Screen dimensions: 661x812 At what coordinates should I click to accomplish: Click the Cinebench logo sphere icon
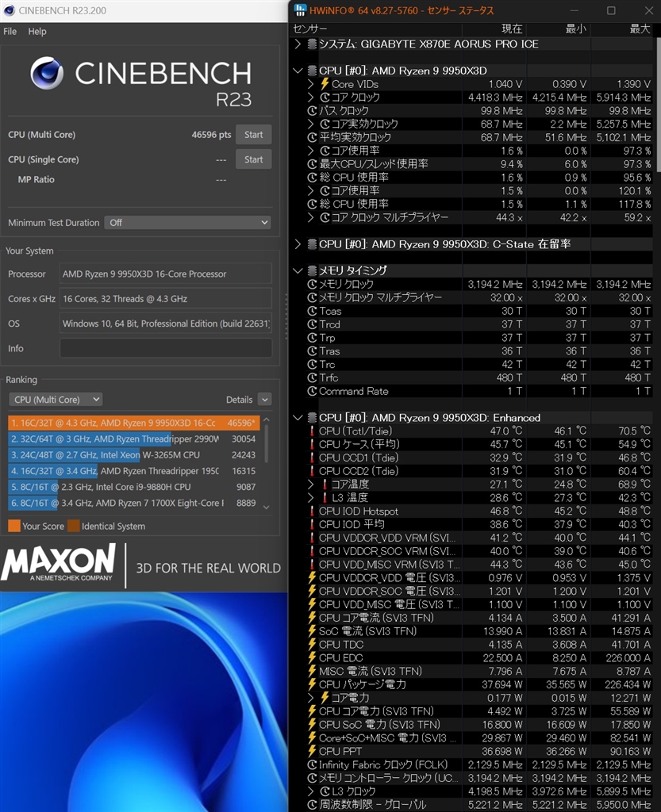click(x=47, y=73)
